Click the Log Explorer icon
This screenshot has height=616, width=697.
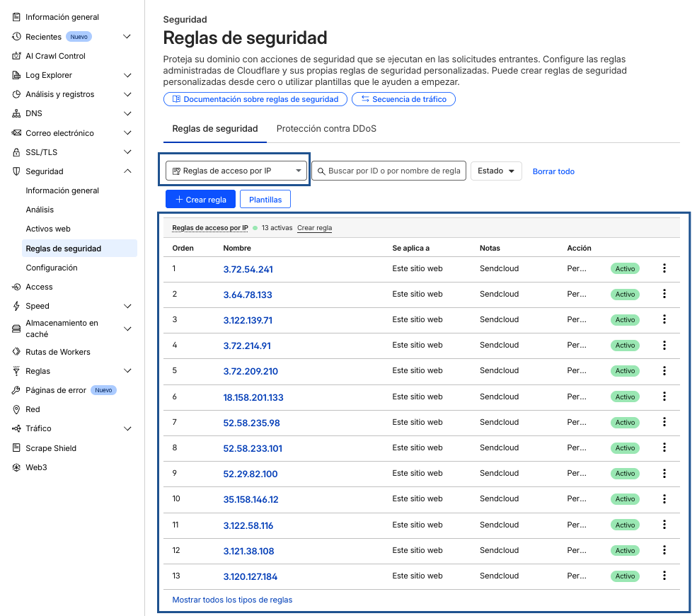(x=16, y=75)
